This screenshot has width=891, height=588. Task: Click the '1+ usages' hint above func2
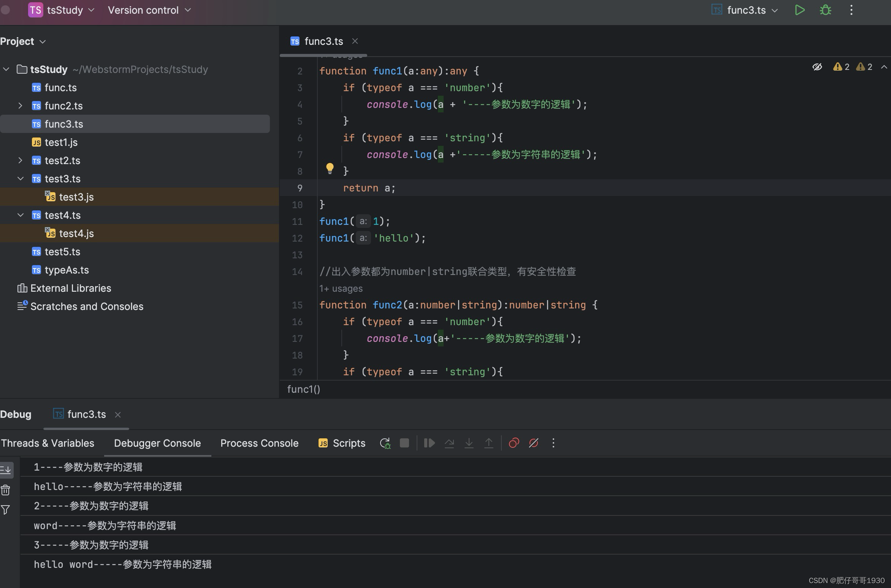pyautogui.click(x=341, y=289)
